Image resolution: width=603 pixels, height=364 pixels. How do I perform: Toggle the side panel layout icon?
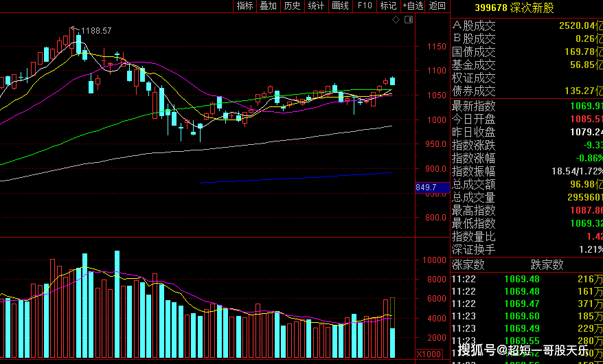click(x=409, y=20)
